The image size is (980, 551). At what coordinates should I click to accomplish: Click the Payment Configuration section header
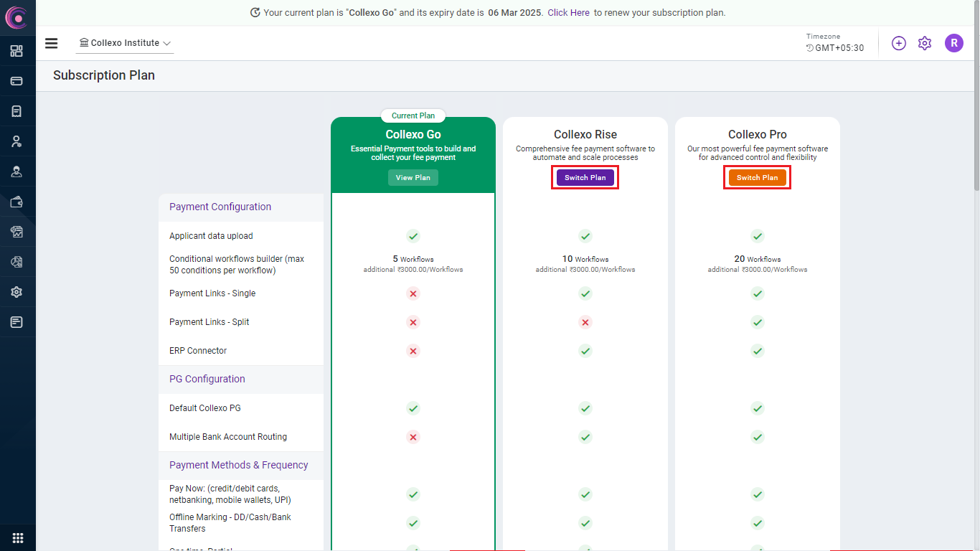pos(220,207)
